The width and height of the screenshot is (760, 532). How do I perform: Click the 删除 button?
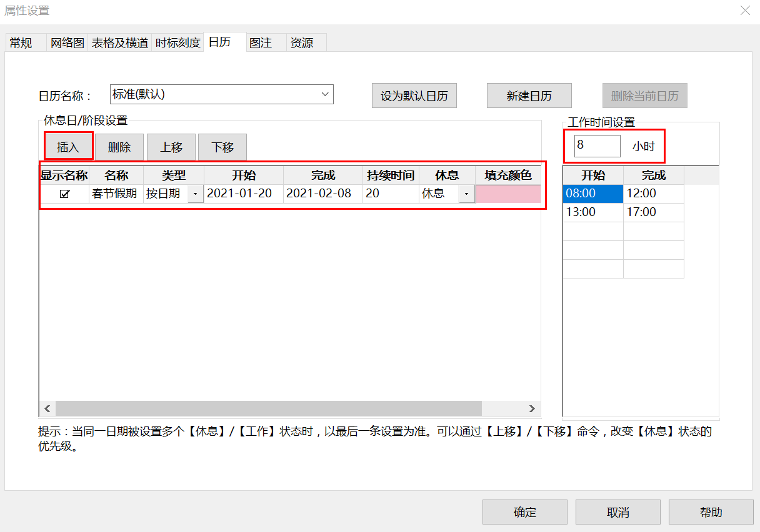click(x=119, y=147)
